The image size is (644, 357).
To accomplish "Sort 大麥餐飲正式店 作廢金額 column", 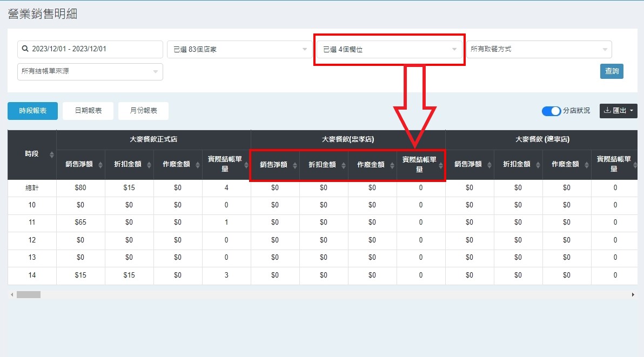I will tap(198, 165).
